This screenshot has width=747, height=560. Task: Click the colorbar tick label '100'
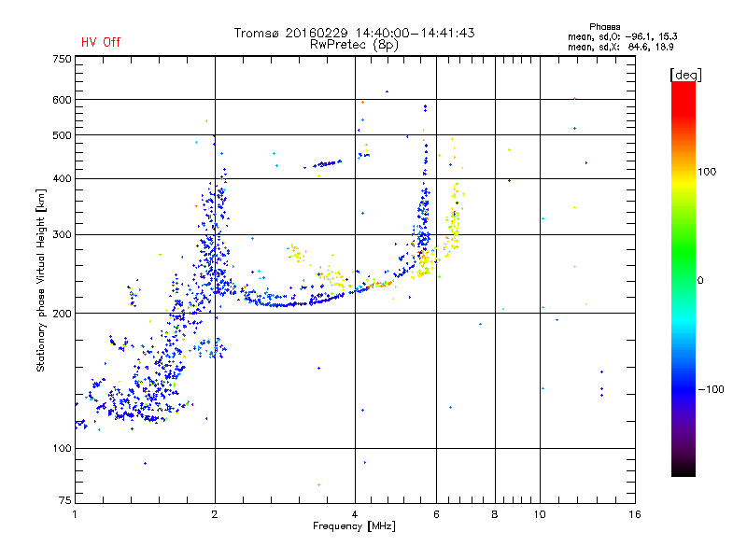coord(707,172)
